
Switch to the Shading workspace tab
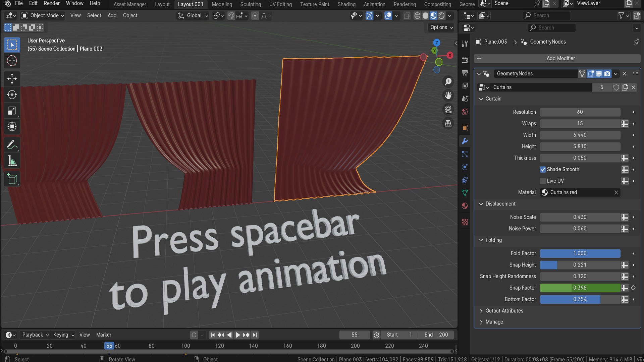[346, 4]
